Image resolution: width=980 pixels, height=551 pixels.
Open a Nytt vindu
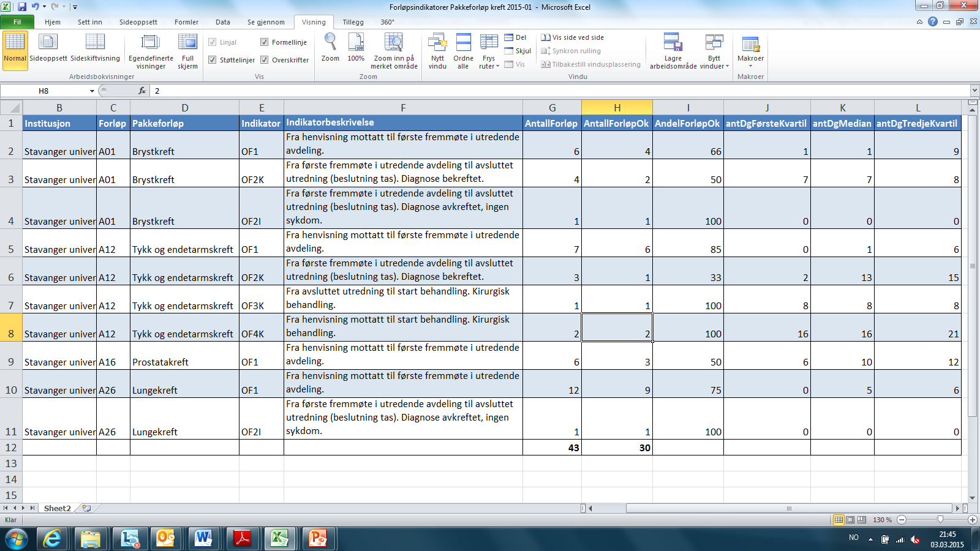coord(437,51)
